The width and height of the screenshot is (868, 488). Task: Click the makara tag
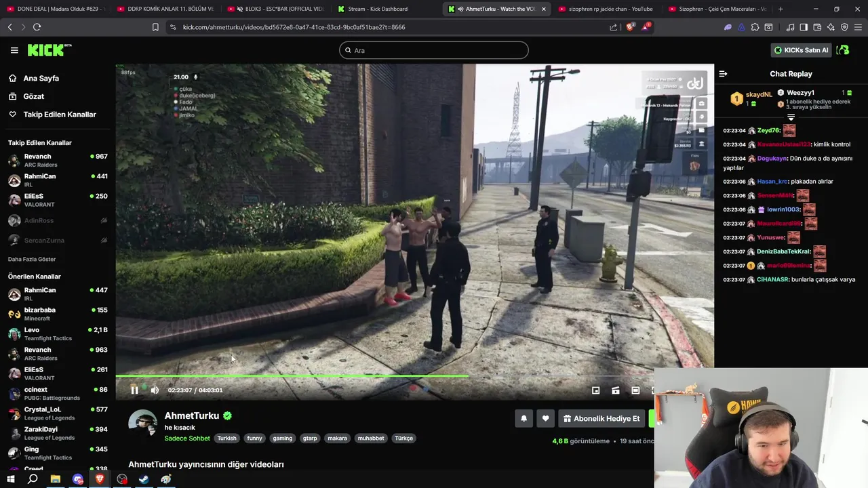point(337,439)
